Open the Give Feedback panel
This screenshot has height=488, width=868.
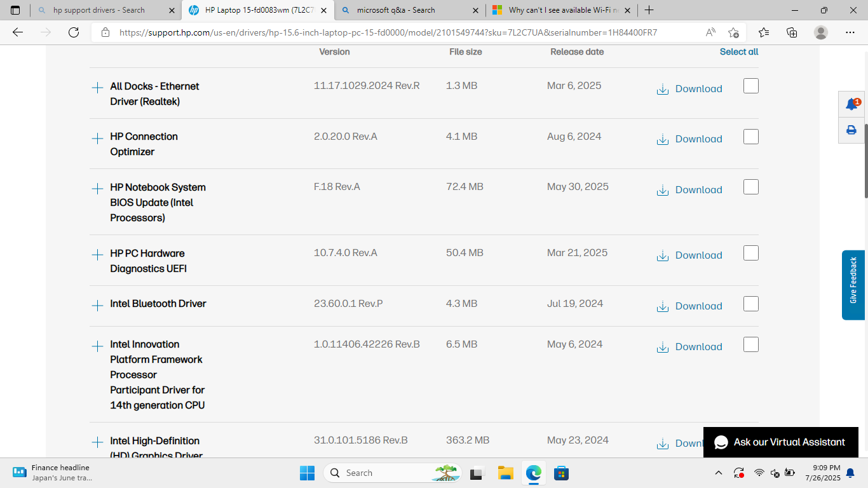pos(854,284)
